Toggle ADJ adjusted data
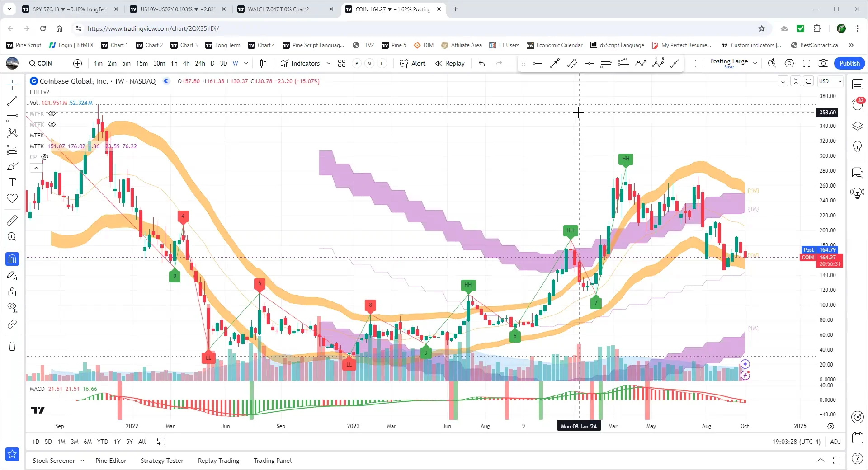 pos(835,442)
